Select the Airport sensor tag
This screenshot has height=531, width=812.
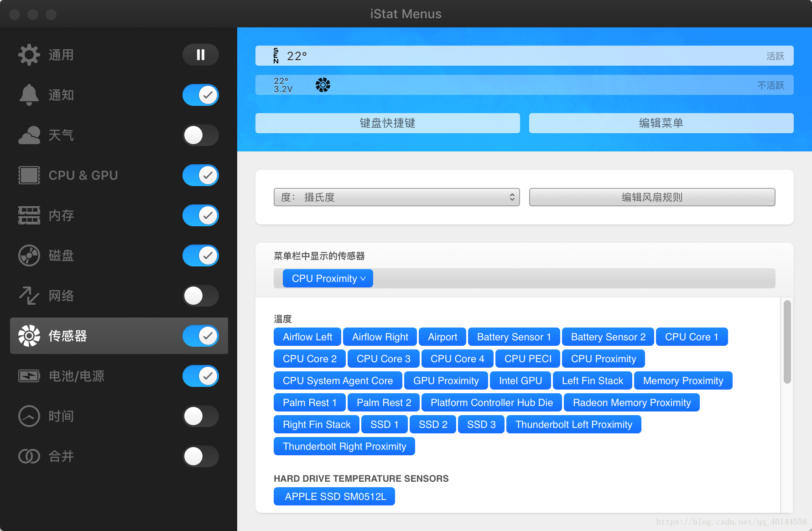point(442,337)
